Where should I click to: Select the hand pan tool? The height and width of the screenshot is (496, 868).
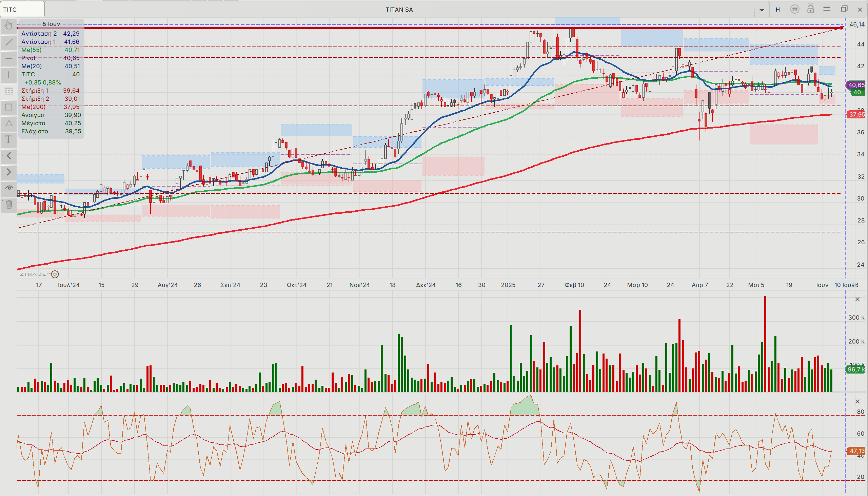tap(9, 25)
